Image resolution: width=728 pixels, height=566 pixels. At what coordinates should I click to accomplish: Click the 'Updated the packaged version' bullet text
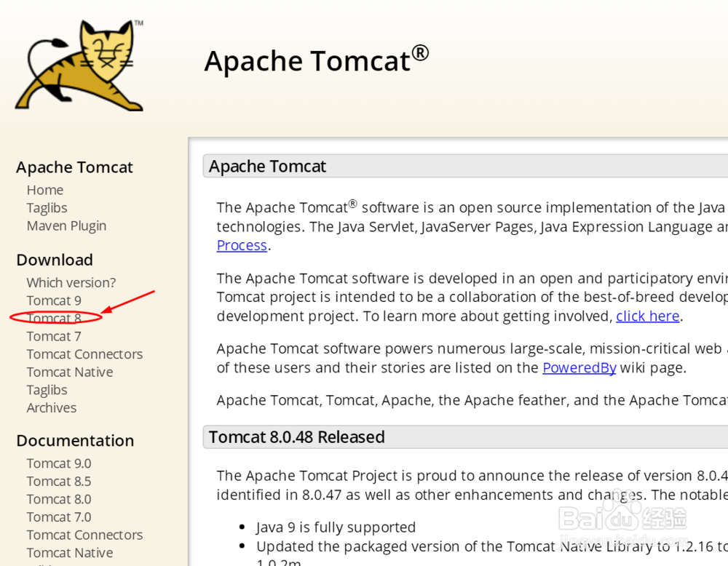pyautogui.click(x=492, y=546)
